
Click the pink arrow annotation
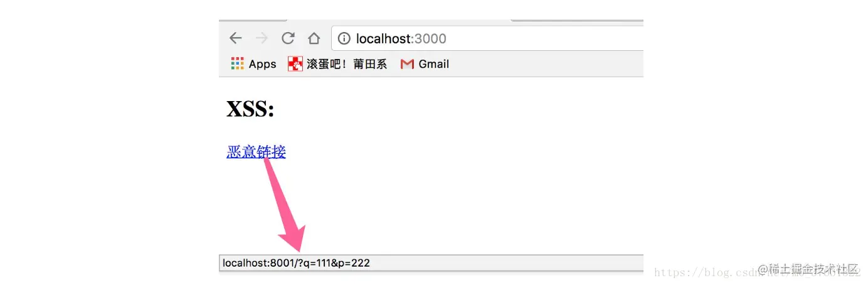(283, 204)
